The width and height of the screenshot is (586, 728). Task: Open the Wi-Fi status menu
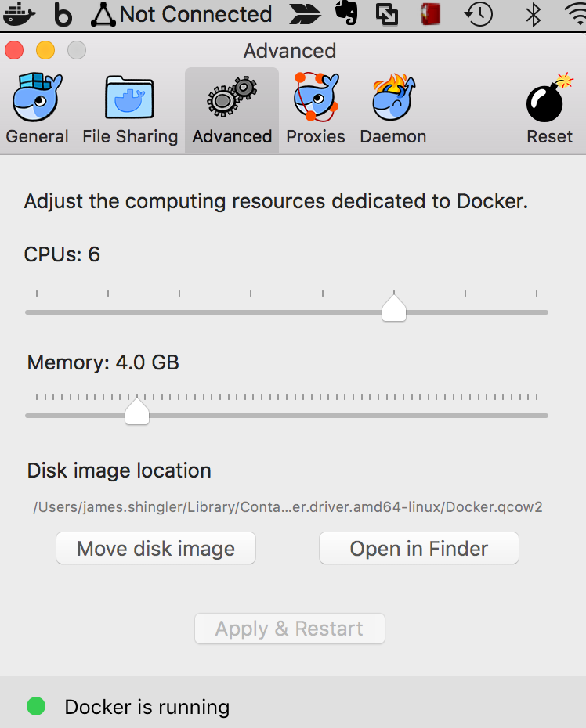pos(576,14)
